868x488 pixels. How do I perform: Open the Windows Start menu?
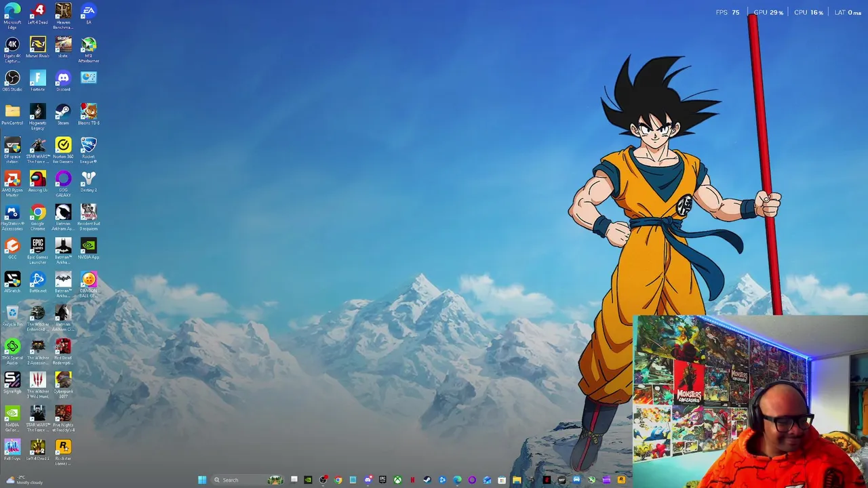click(202, 480)
